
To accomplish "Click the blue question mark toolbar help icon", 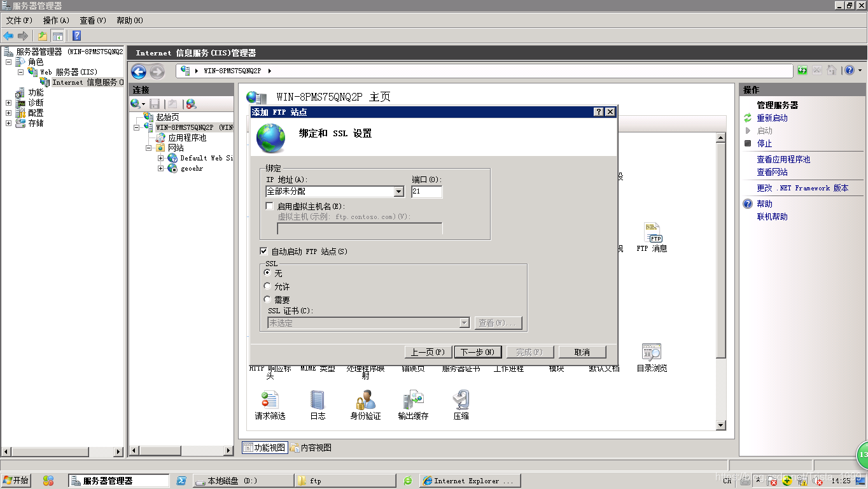I will point(76,36).
